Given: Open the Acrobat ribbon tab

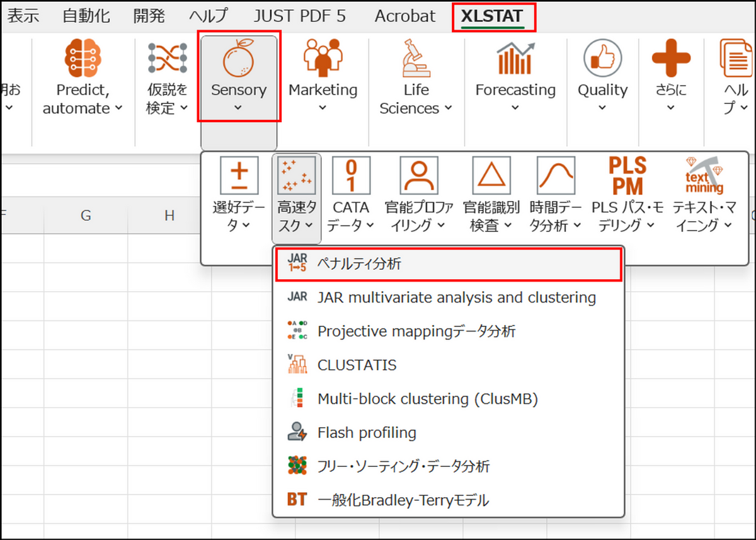Looking at the screenshot, I should [x=404, y=16].
